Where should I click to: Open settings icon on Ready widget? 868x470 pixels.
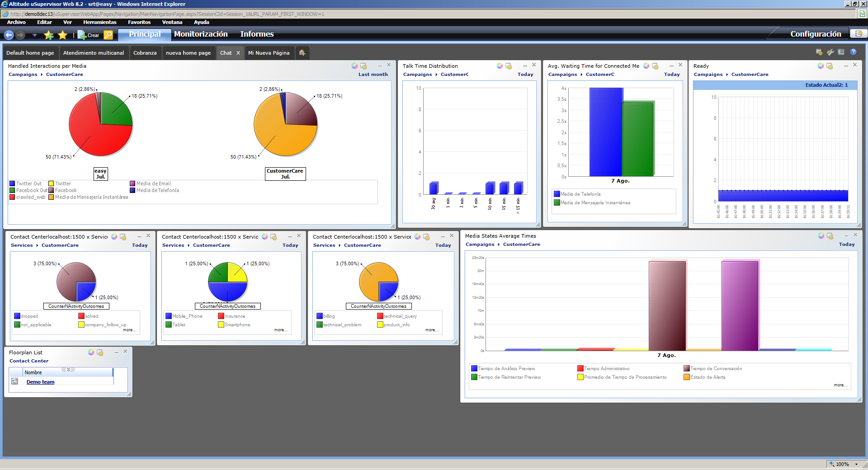pyautogui.click(x=830, y=66)
